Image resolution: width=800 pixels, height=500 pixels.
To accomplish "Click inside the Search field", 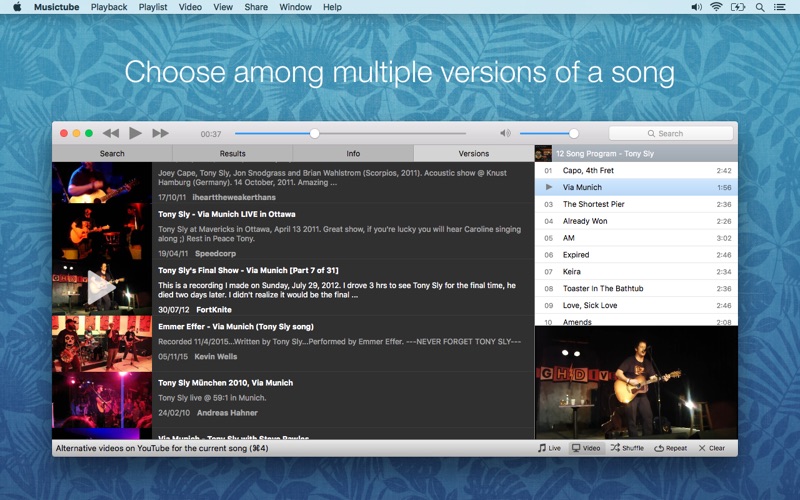I will 671,133.
